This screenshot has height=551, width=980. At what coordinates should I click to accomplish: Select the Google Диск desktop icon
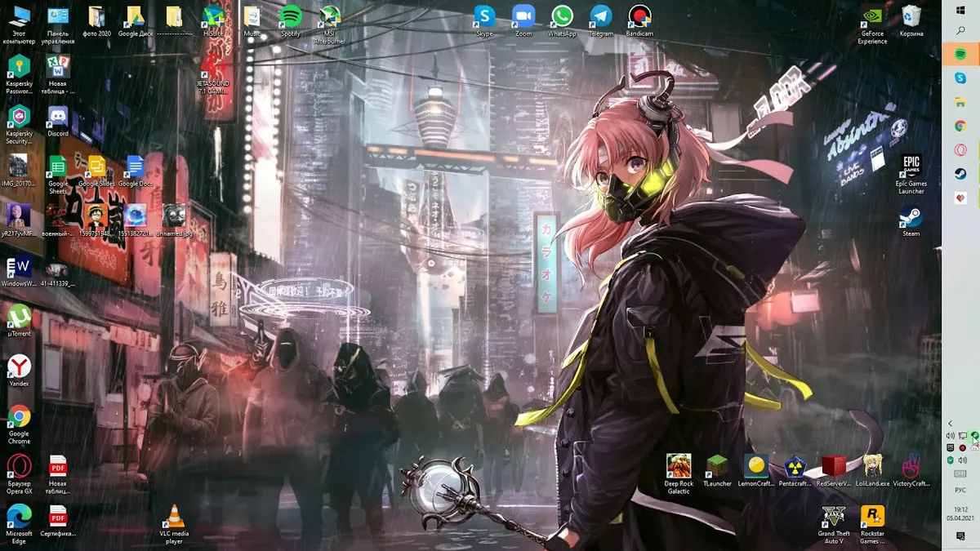pyautogui.click(x=135, y=21)
